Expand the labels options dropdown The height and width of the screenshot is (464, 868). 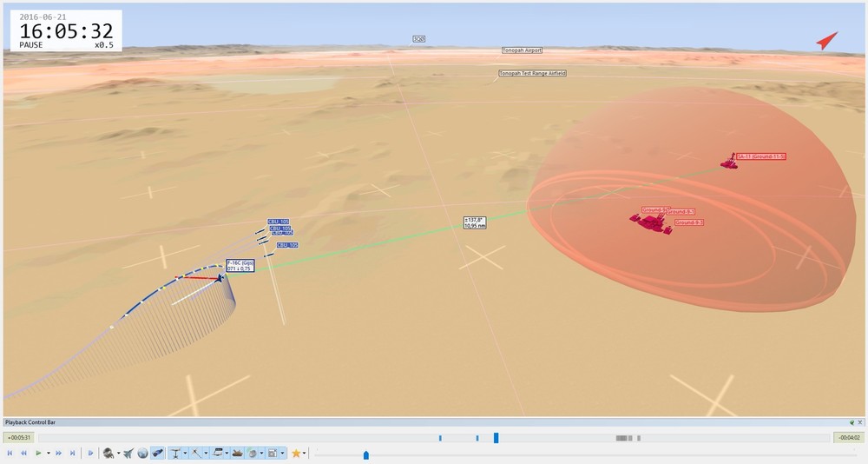tap(185, 454)
